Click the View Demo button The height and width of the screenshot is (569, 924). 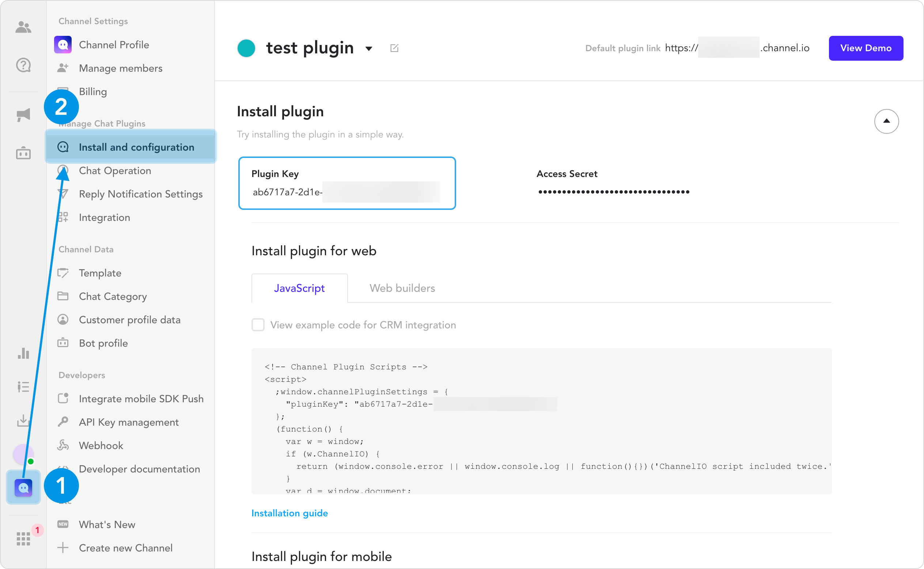pos(865,48)
